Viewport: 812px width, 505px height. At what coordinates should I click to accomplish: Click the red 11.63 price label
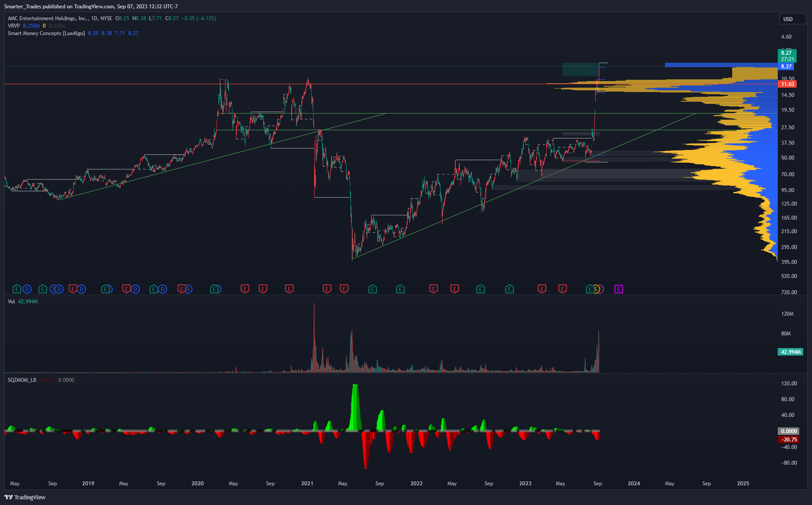(787, 84)
